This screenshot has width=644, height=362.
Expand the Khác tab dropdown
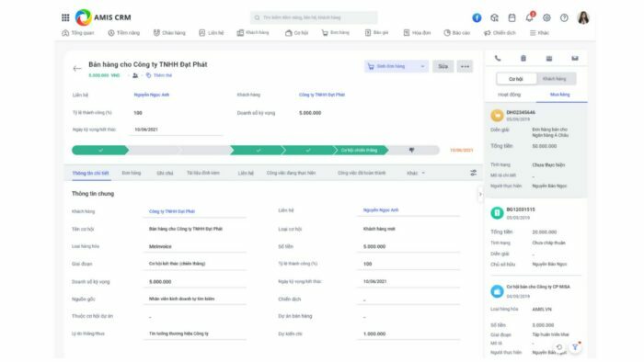pos(416,173)
